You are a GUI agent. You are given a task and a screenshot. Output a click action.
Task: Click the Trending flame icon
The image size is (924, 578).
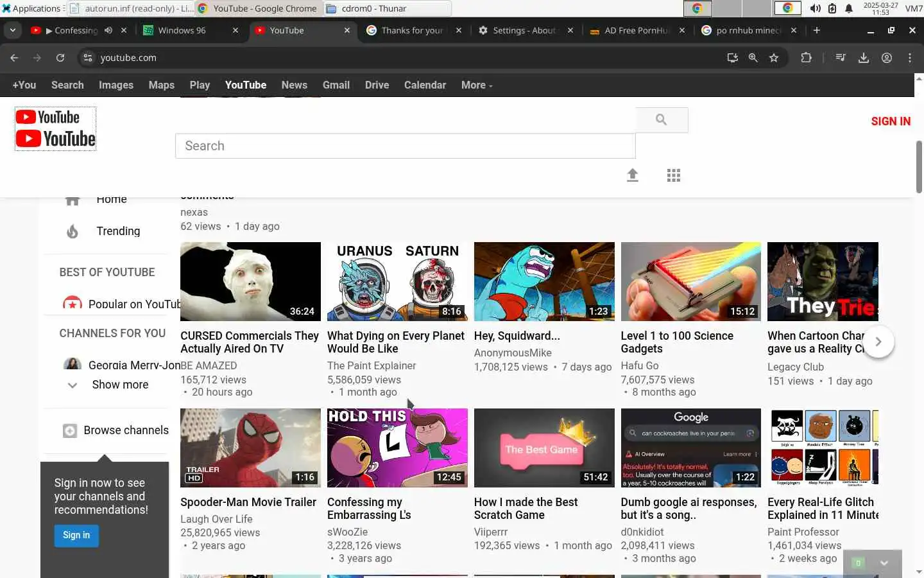click(x=73, y=231)
